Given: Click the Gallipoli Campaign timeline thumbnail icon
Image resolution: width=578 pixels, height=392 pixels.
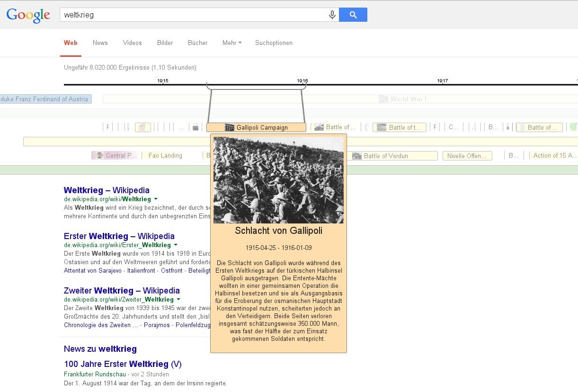Looking at the screenshot, I should click(x=230, y=127).
